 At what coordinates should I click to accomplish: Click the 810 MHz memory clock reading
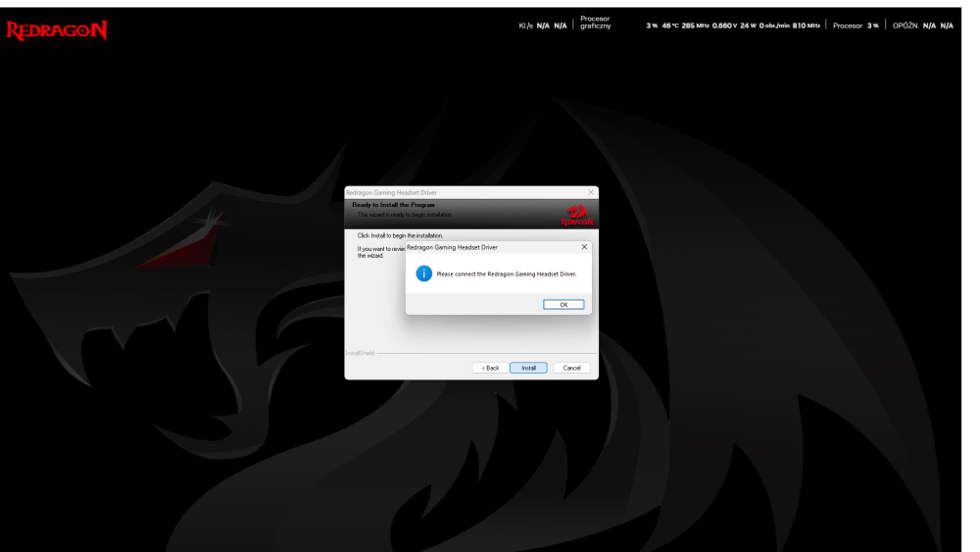pyautogui.click(x=807, y=25)
